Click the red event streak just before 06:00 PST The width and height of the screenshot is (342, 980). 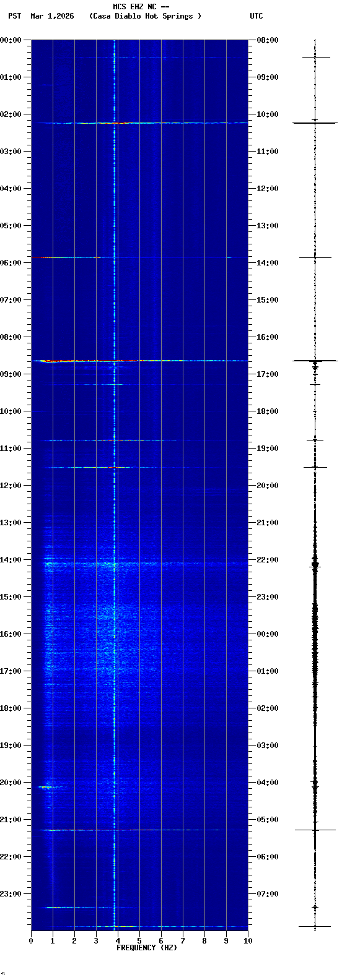(66, 257)
